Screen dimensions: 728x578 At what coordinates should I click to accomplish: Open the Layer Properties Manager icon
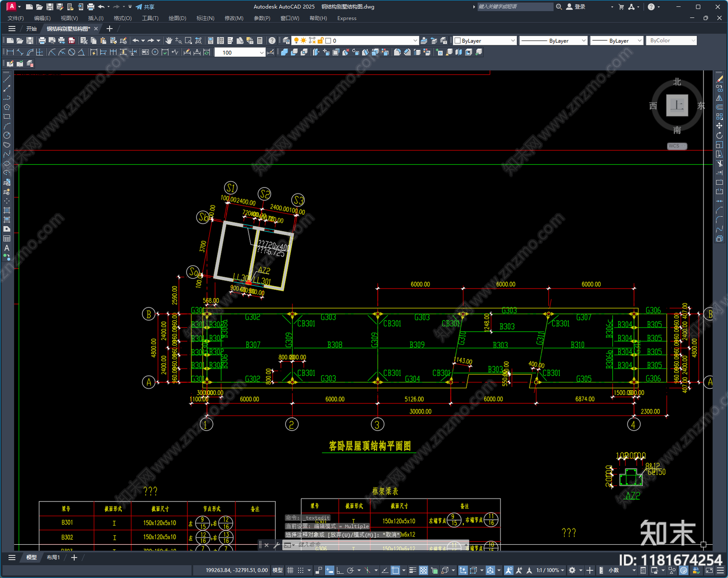286,41
